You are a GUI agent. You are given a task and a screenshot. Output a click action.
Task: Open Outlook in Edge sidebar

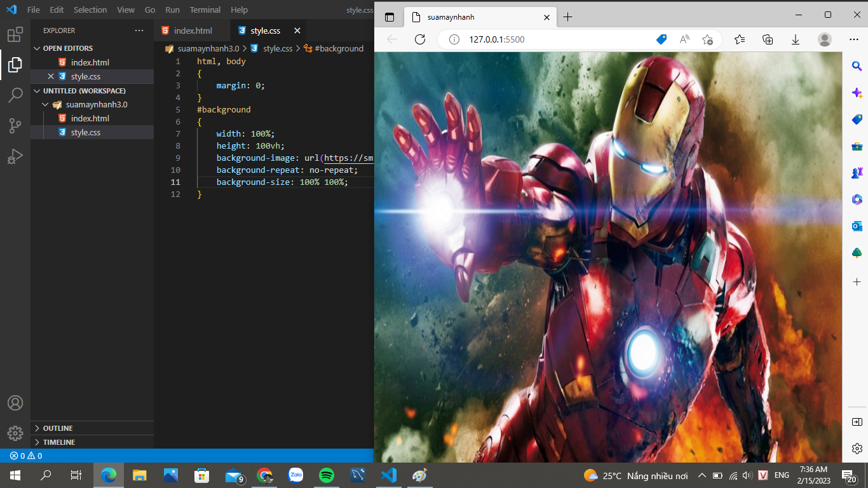coord(857,226)
